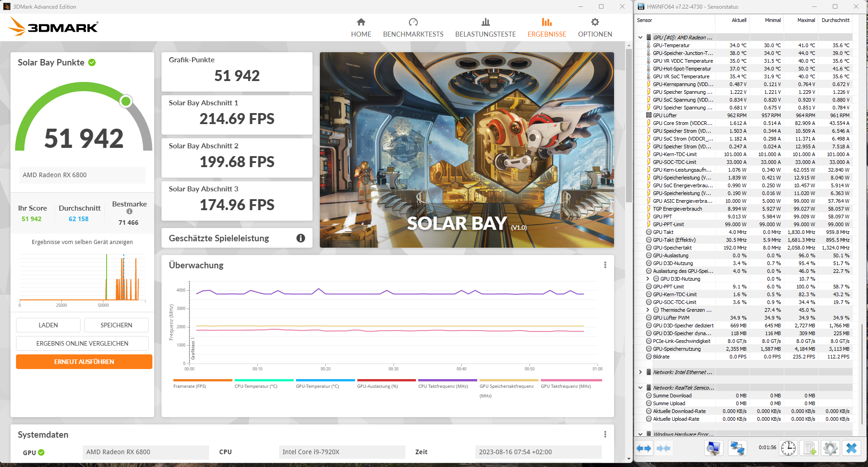The image size is (868, 467).
Task: Collapse the Windows Hardware Error group
Action: tap(640, 434)
